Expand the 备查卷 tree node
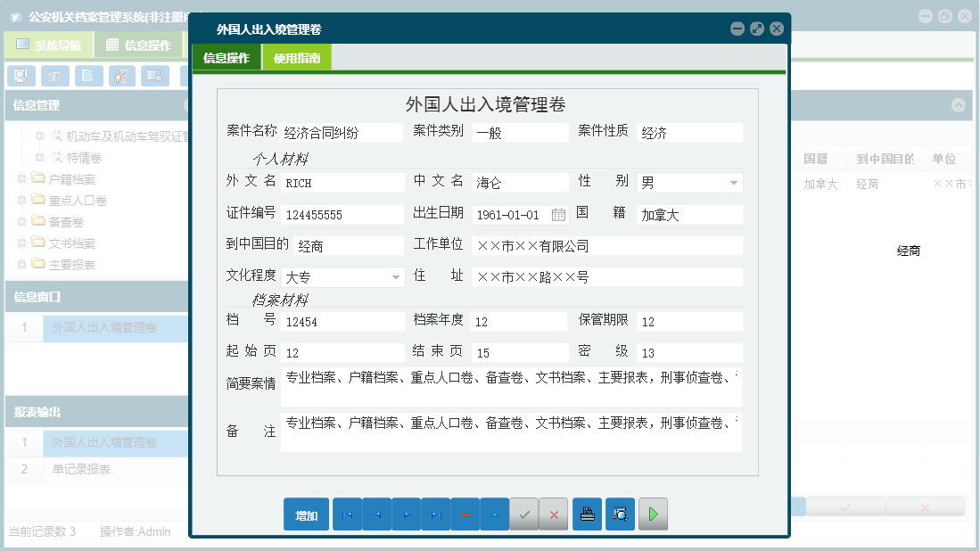 pyautogui.click(x=22, y=221)
